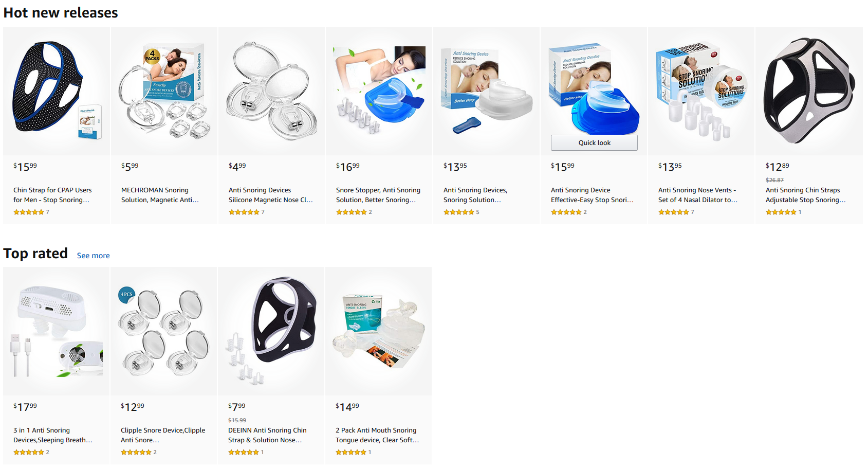Open Snore Stopper blue mouthguard image
Screen dimensions: 868x468
379,91
